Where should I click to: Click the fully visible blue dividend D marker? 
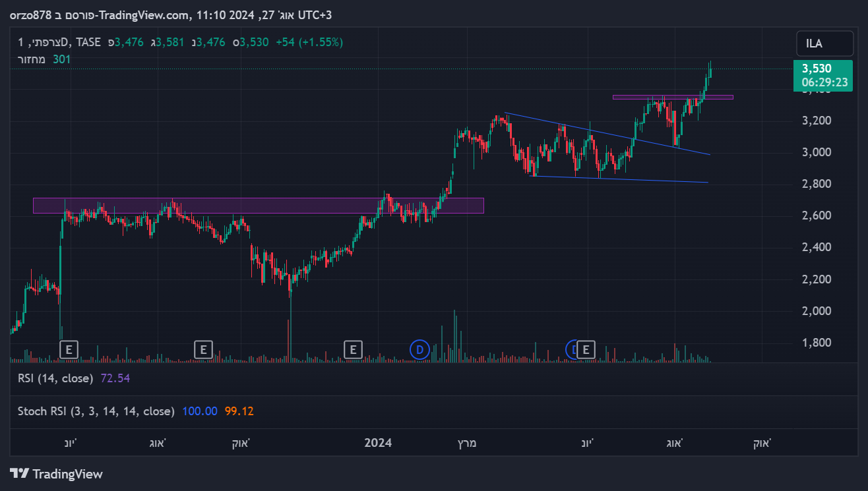coord(419,349)
